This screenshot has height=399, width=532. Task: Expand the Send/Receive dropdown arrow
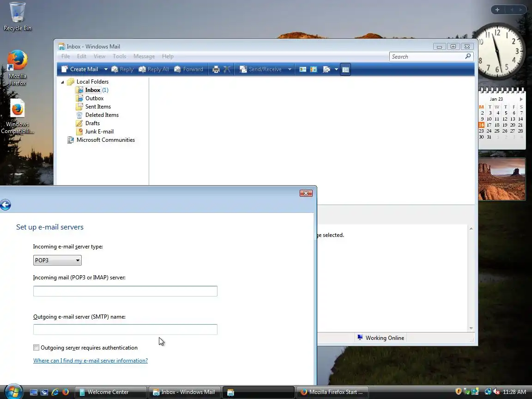point(290,69)
